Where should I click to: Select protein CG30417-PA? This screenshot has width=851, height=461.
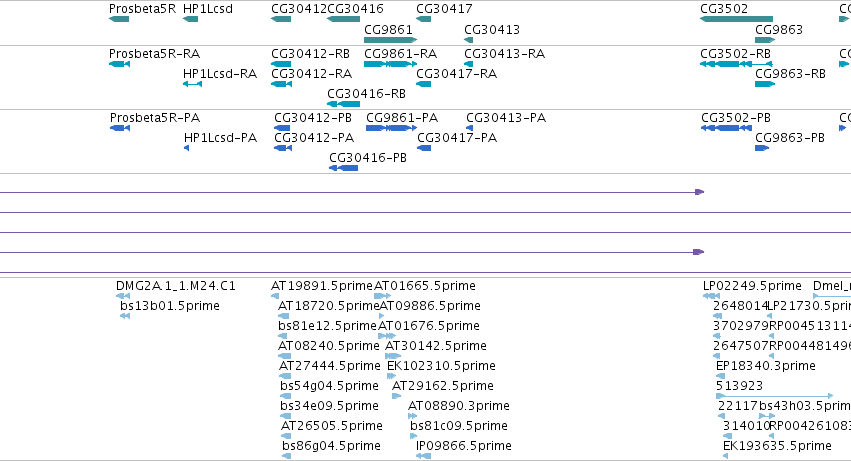click(x=457, y=138)
